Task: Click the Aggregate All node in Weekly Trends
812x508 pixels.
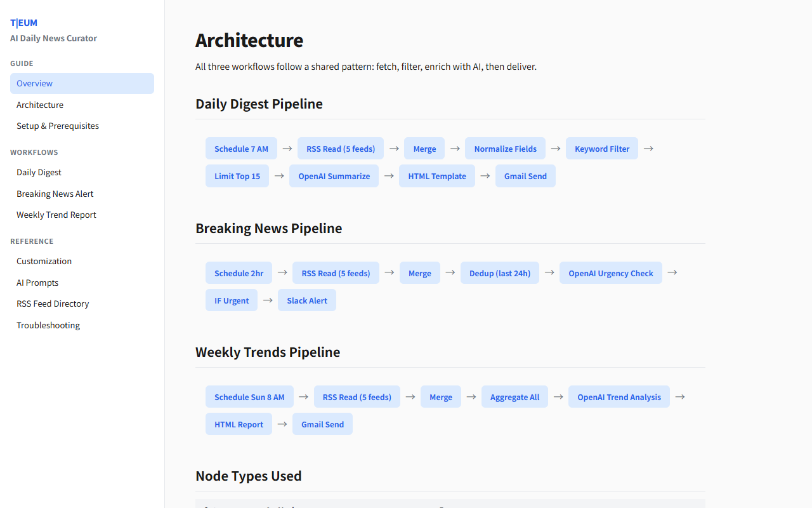Action: click(514, 396)
